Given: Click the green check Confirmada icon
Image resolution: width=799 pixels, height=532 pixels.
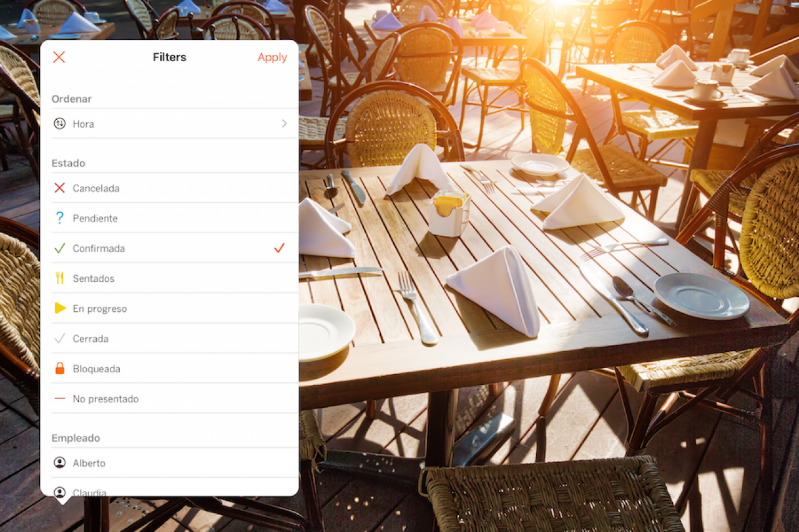Looking at the screenshot, I should pos(59,248).
